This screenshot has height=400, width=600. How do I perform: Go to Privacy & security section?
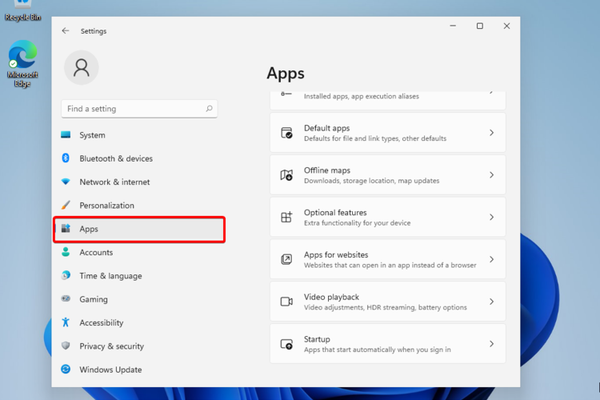click(x=111, y=346)
